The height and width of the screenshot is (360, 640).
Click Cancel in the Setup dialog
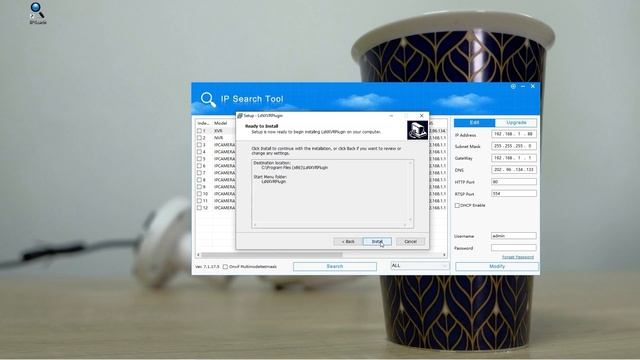point(411,242)
